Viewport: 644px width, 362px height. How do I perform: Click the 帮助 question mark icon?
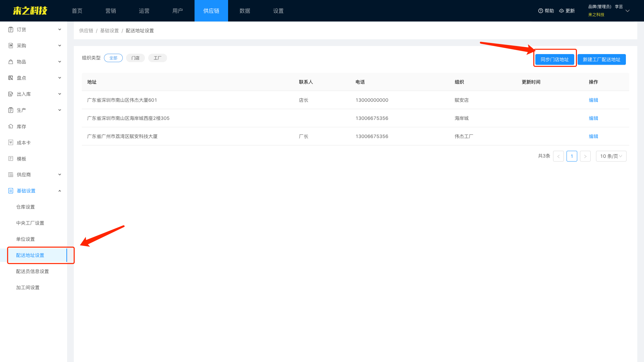[541, 11]
